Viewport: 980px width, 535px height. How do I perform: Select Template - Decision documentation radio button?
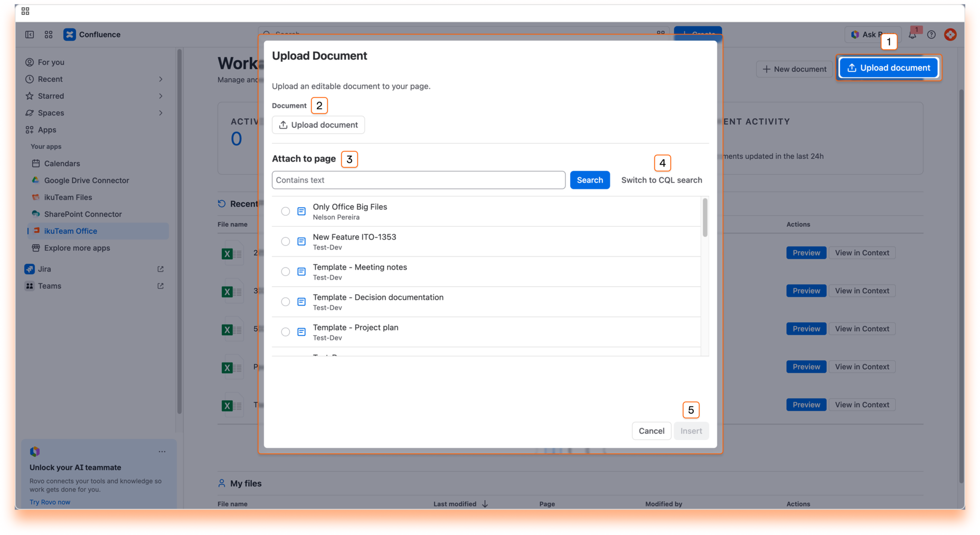click(x=286, y=302)
